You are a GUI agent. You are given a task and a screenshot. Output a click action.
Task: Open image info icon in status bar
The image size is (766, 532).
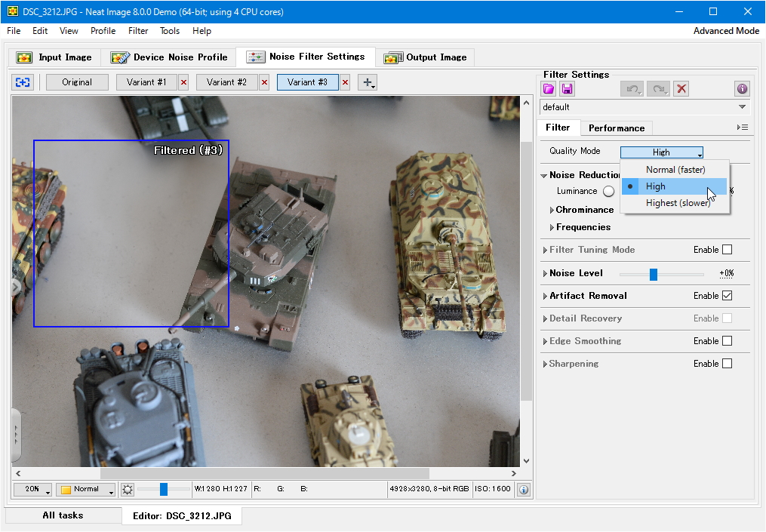(524, 490)
